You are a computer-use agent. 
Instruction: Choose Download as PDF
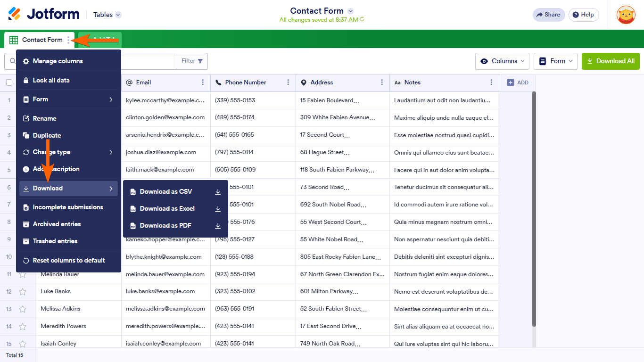pos(166,225)
